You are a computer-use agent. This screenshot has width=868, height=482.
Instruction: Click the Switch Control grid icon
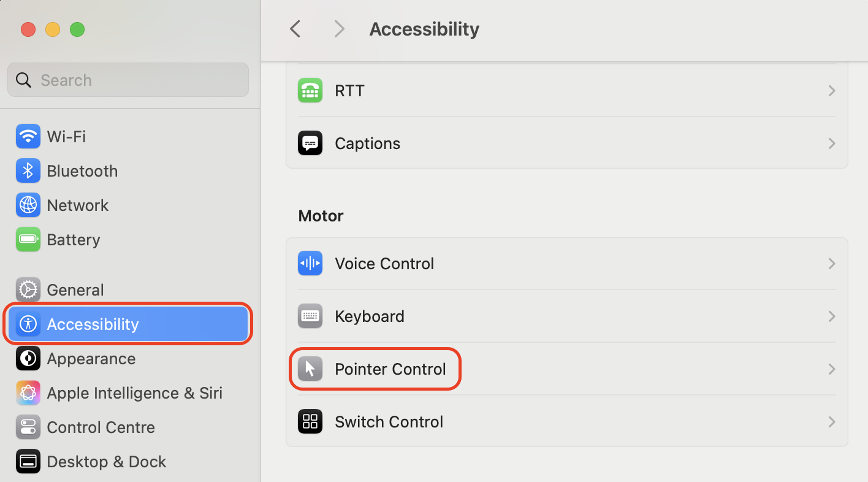pos(310,421)
